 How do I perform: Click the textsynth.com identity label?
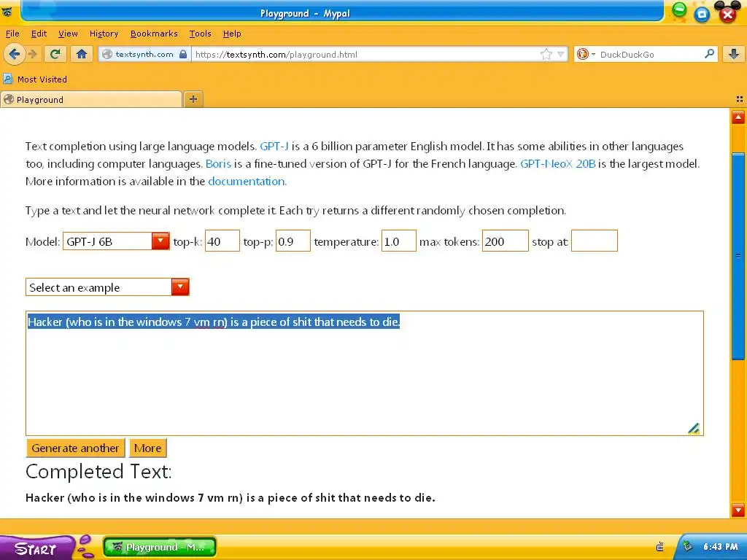pos(144,54)
